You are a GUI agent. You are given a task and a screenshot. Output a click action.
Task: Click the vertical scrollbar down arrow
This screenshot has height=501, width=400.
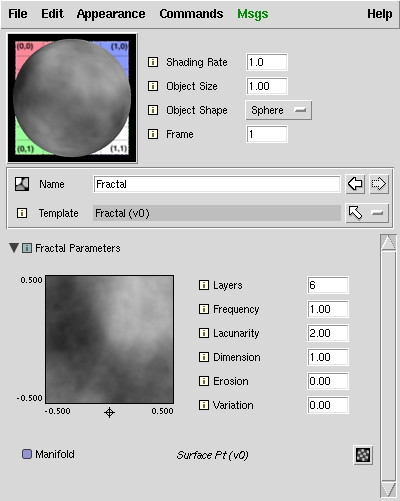(x=388, y=489)
